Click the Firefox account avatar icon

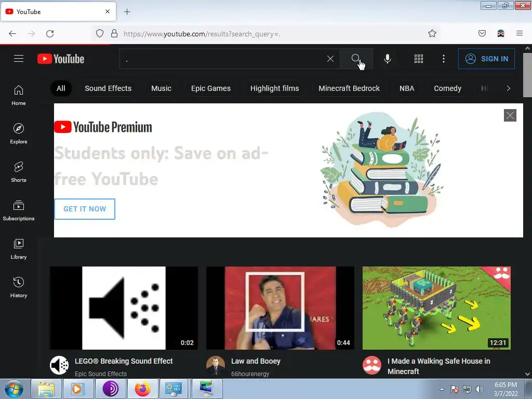coord(501,33)
